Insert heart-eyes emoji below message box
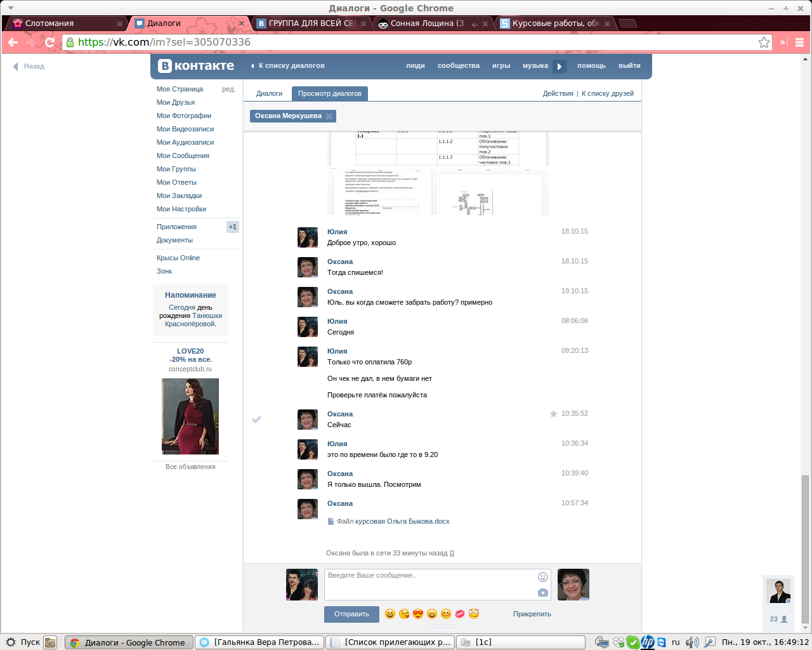This screenshot has width=812, height=650. click(418, 614)
